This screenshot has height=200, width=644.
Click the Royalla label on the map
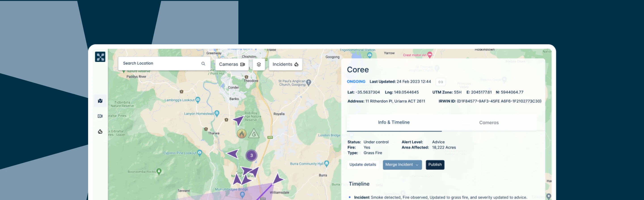(x=279, y=114)
